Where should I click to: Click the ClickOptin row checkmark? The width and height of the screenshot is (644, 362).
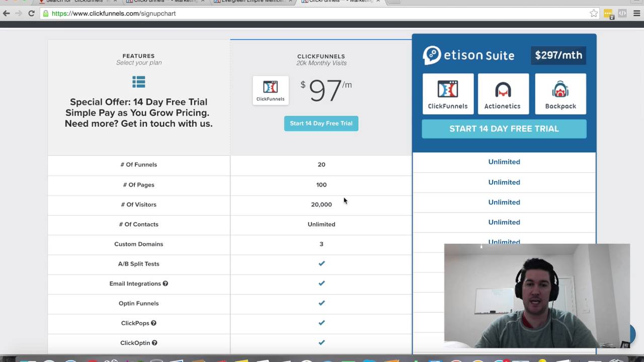[x=321, y=342]
